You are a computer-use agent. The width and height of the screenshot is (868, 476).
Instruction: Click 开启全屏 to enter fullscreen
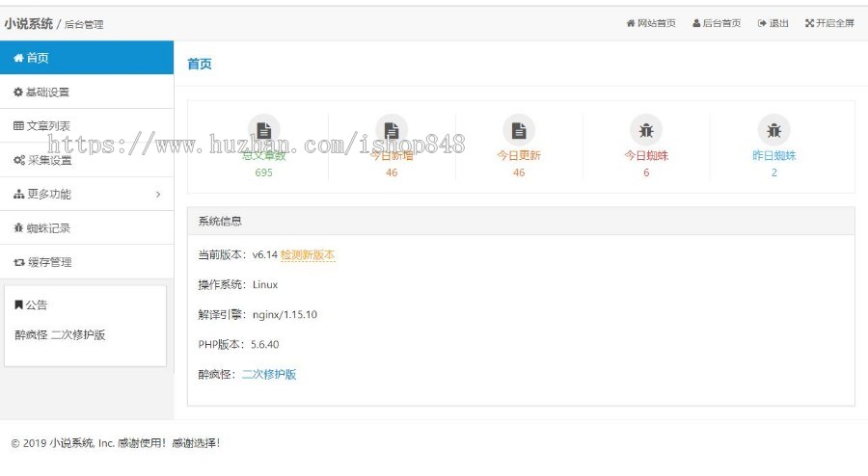click(x=829, y=23)
